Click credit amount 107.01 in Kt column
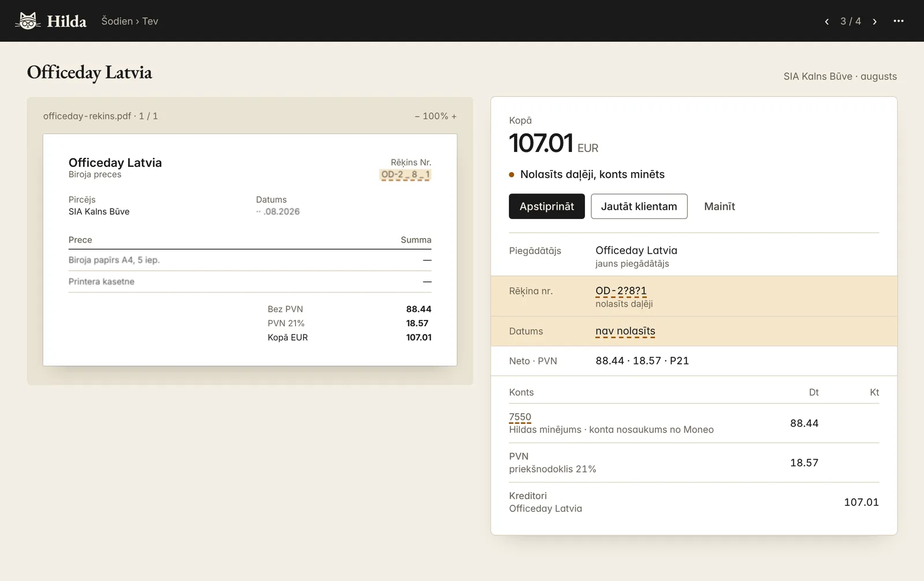The height and width of the screenshot is (581, 924). pos(862,502)
